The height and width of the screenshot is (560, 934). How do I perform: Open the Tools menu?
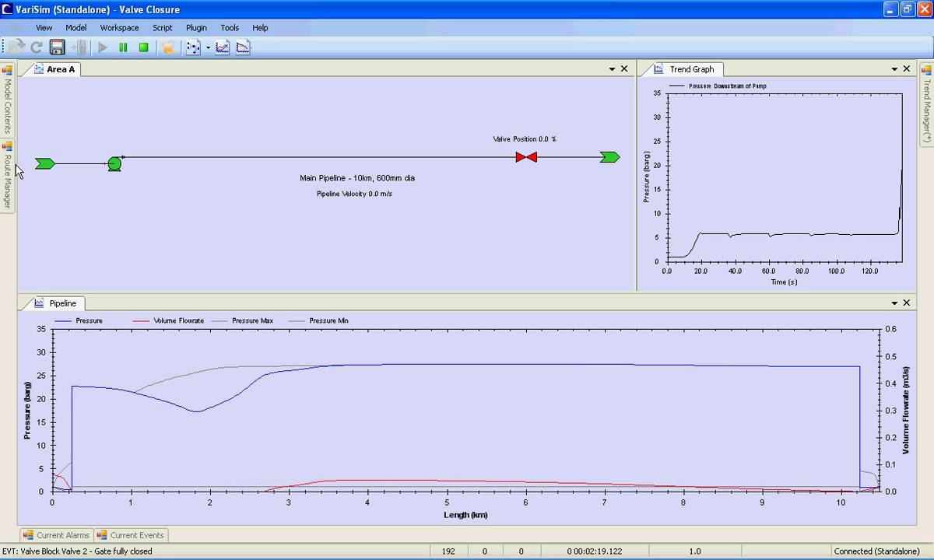(230, 27)
